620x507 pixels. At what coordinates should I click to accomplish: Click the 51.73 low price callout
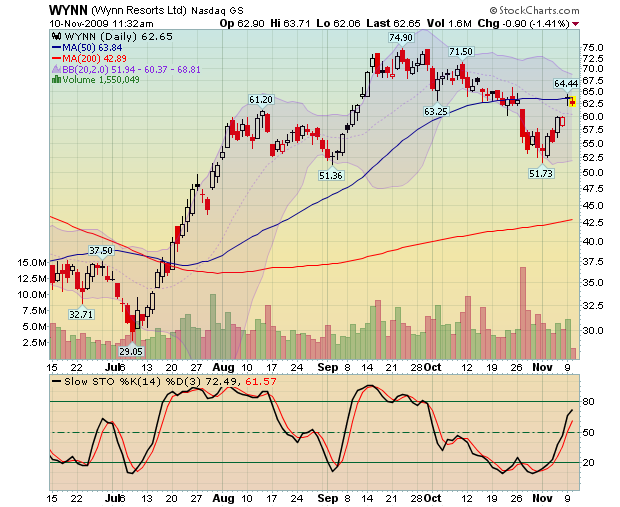click(541, 173)
